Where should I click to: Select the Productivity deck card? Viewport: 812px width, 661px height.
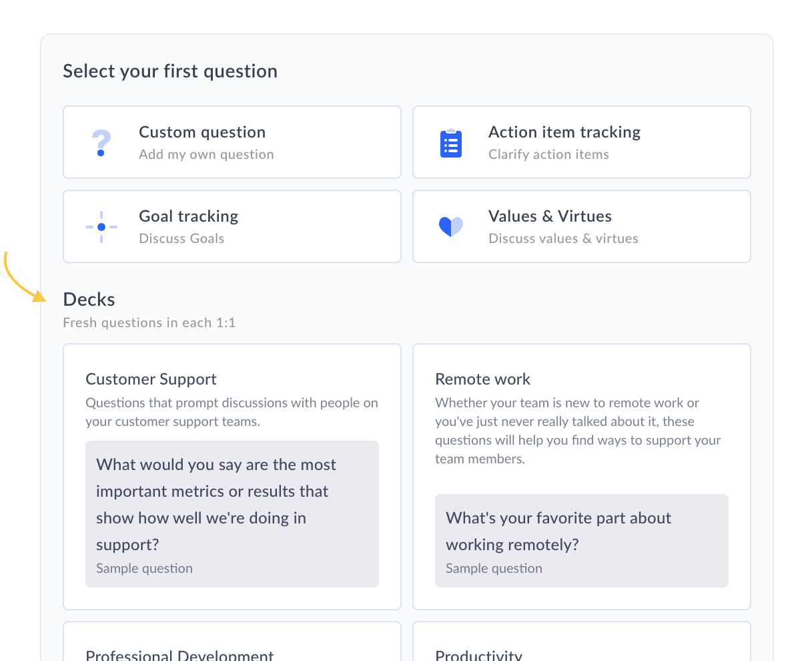pos(478,652)
